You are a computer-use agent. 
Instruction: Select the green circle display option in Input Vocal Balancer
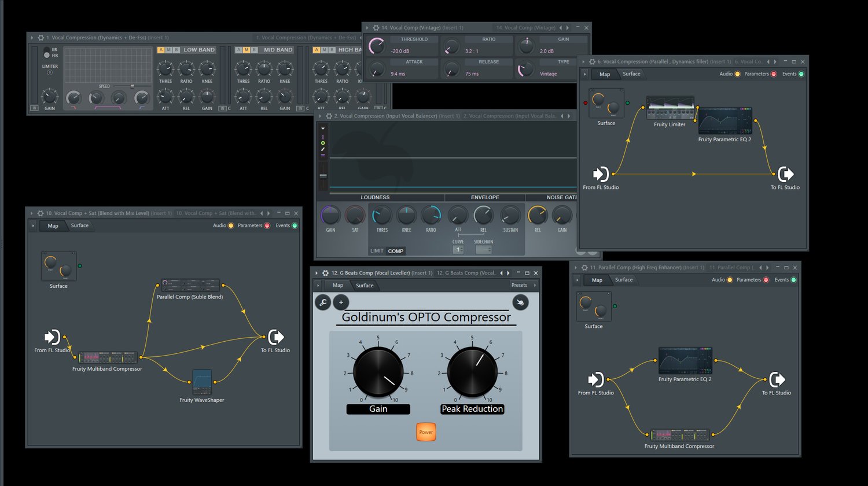coord(323,143)
